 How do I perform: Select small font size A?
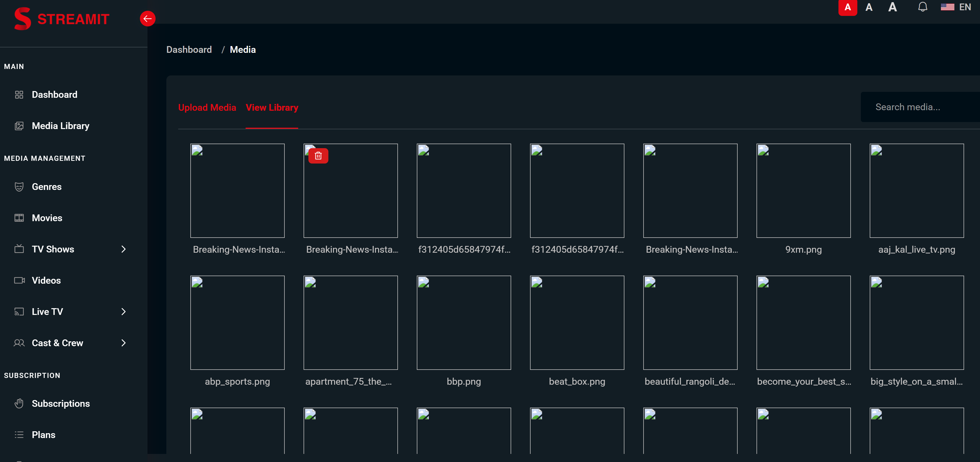848,7
